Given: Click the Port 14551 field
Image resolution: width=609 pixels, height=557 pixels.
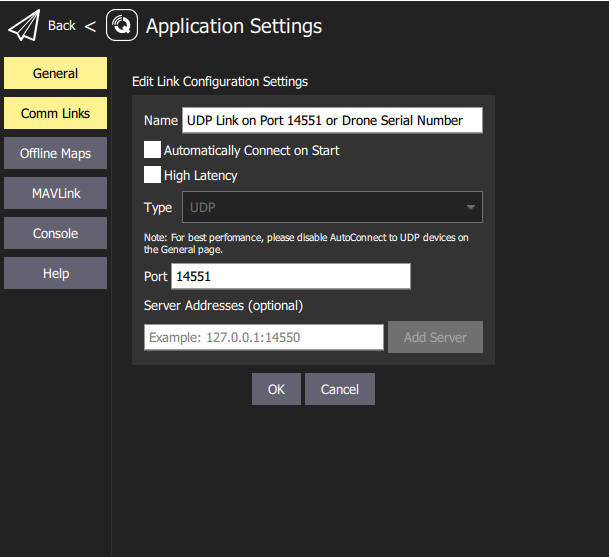Looking at the screenshot, I should tap(291, 277).
